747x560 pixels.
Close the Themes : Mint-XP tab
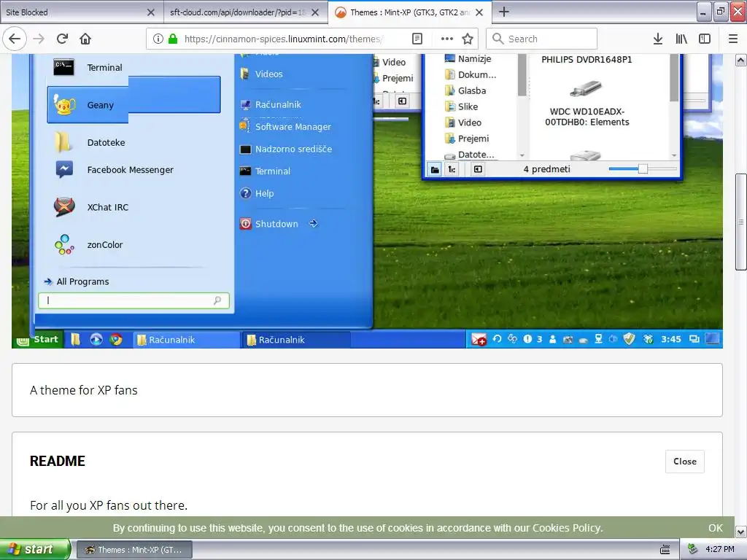pyautogui.click(x=479, y=12)
